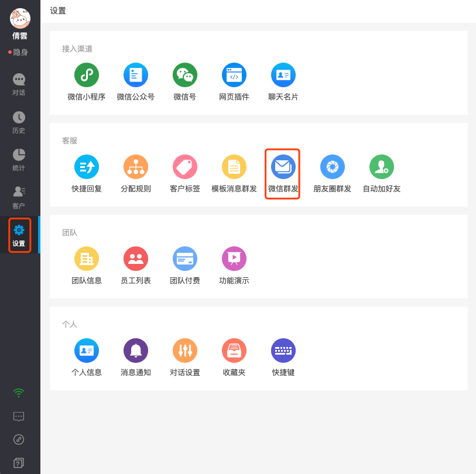Switch to 统计 pie chart tab
Screen dimensions: 476x474
pos(19,160)
